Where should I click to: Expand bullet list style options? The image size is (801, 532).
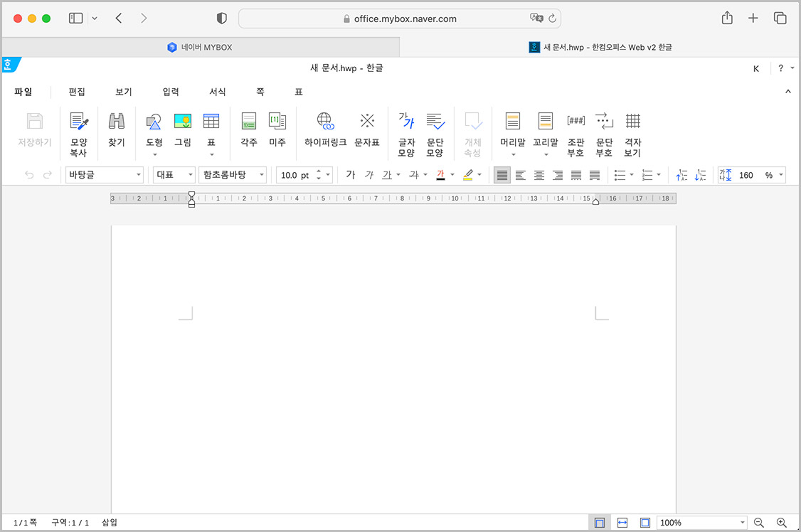coord(632,175)
